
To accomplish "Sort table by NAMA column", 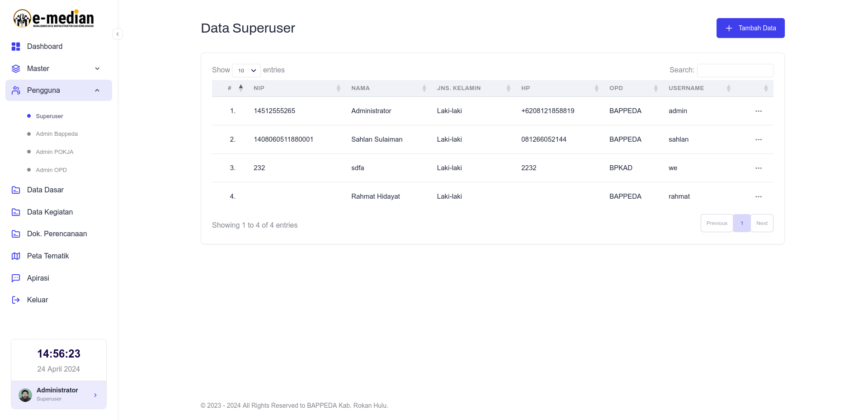I will tap(387, 88).
